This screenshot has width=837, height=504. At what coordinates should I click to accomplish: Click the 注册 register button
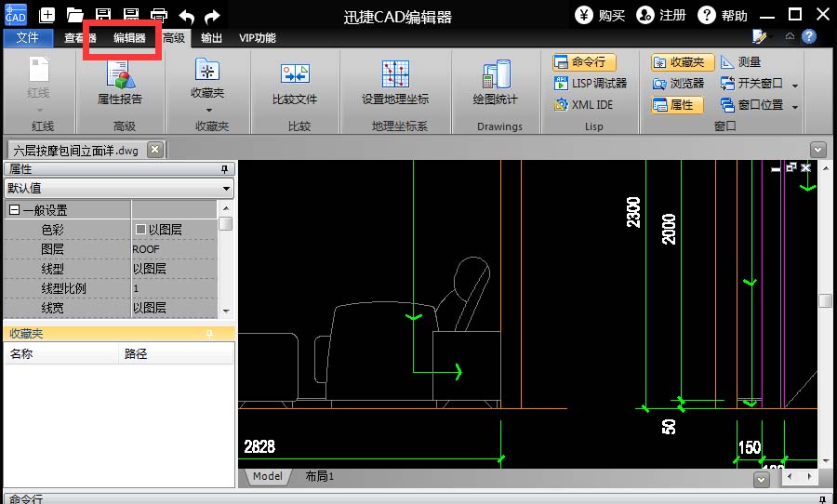661,16
